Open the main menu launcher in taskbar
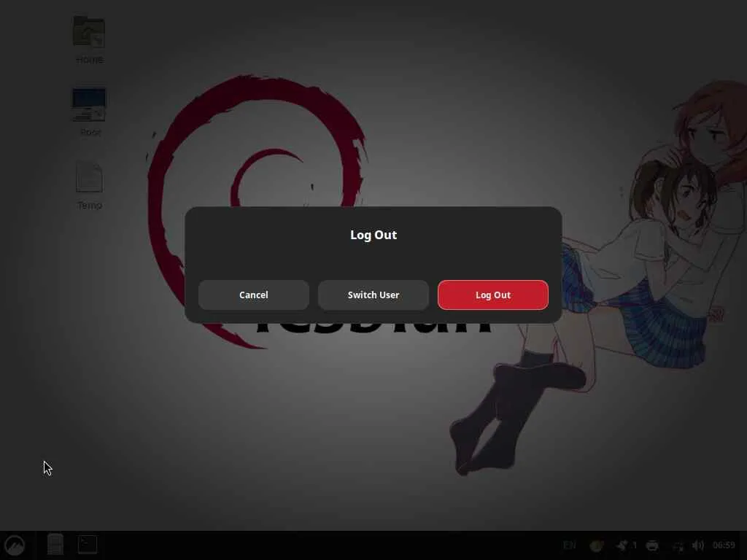 coord(15,545)
